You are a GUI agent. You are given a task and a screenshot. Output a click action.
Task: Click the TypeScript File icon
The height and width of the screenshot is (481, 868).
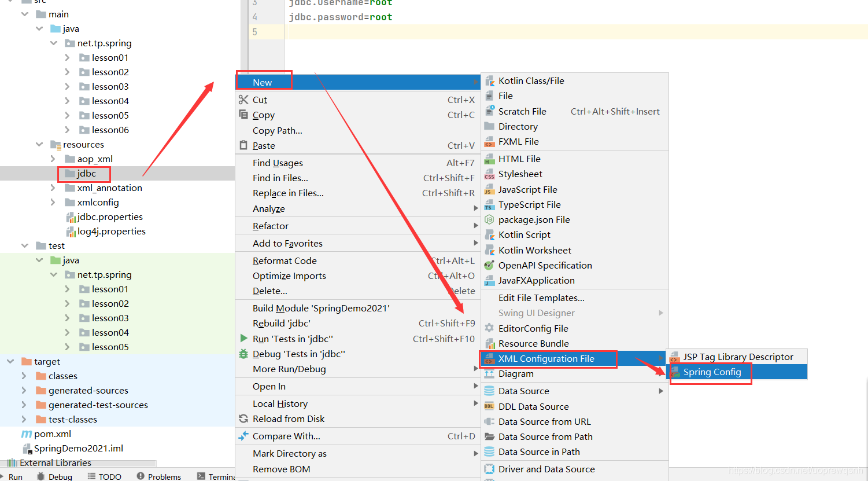coord(489,205)
